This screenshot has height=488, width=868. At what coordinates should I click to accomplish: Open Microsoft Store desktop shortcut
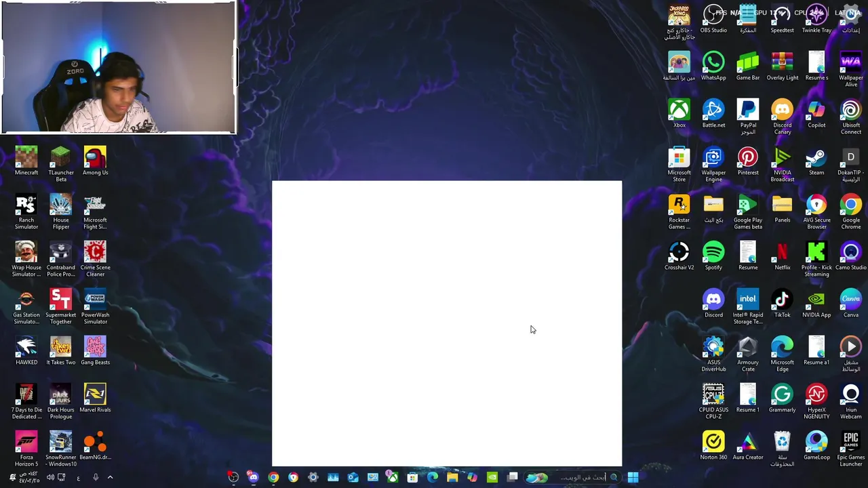[679, 164]
